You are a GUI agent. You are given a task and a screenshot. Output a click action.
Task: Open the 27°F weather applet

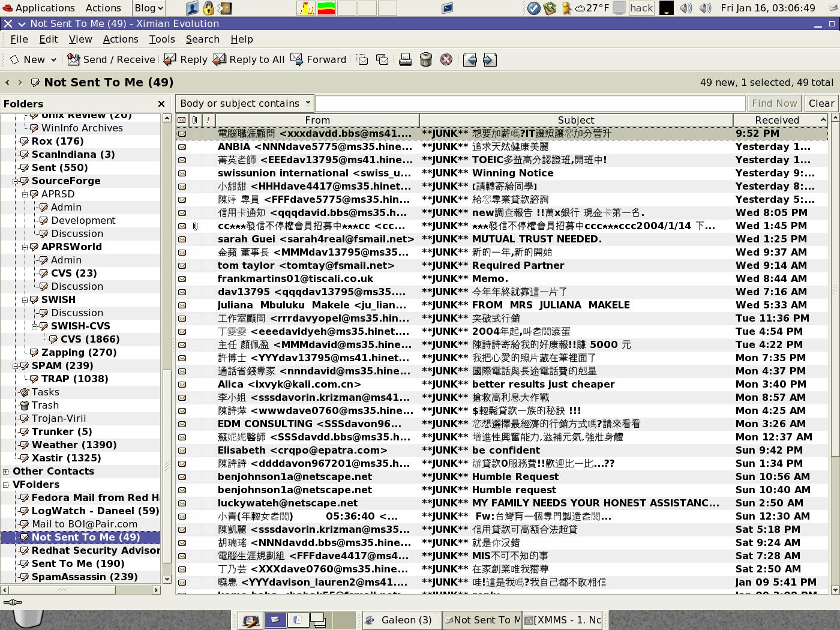[592, 8]
